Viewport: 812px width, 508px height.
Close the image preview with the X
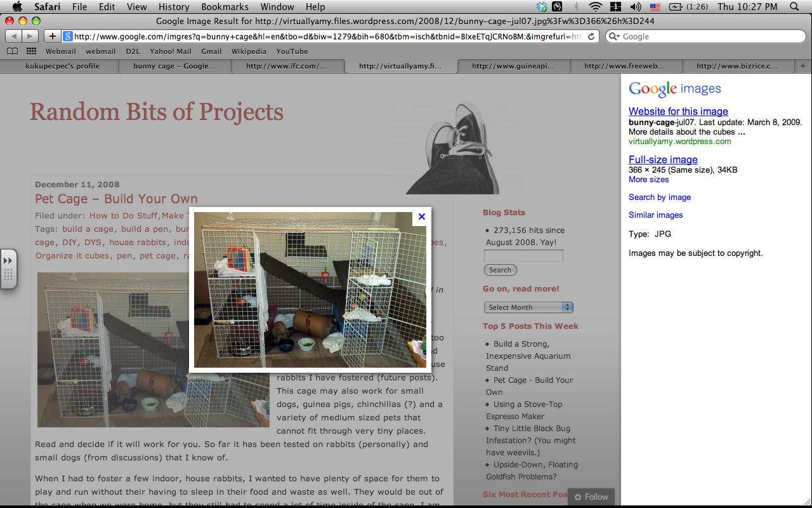[x=421, y=217]
